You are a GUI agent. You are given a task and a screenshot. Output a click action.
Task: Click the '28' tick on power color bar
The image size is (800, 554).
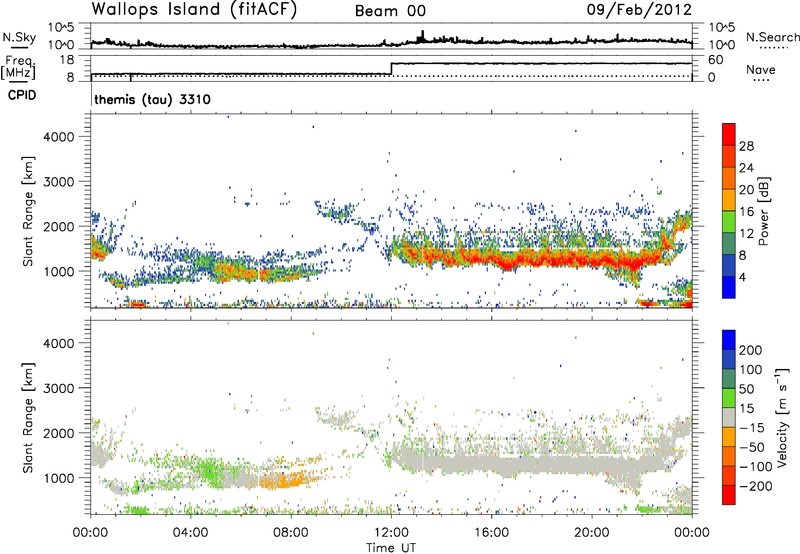pyautogui.click(x=746, y=146)
